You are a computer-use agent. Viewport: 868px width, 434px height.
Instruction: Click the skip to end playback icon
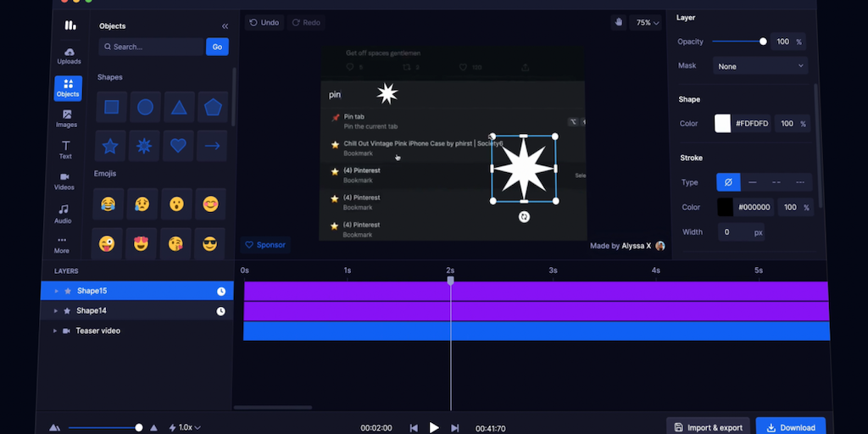(x=455, y=428)
